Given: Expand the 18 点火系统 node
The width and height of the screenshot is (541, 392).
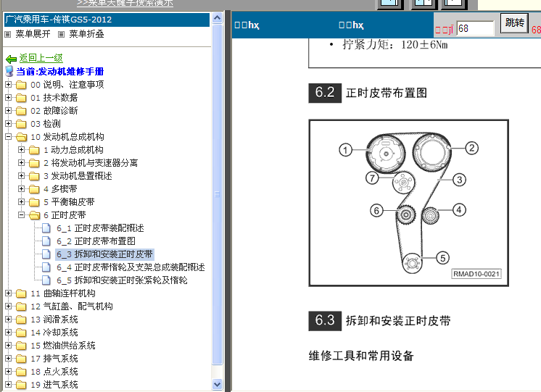Looking at the screenshot, I should 8,371.
